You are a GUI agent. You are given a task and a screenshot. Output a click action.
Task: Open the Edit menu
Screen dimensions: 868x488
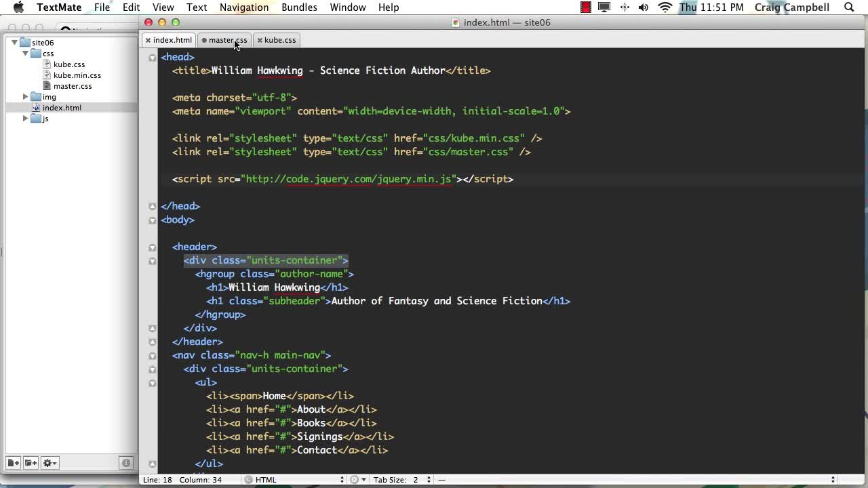(132, 7)
